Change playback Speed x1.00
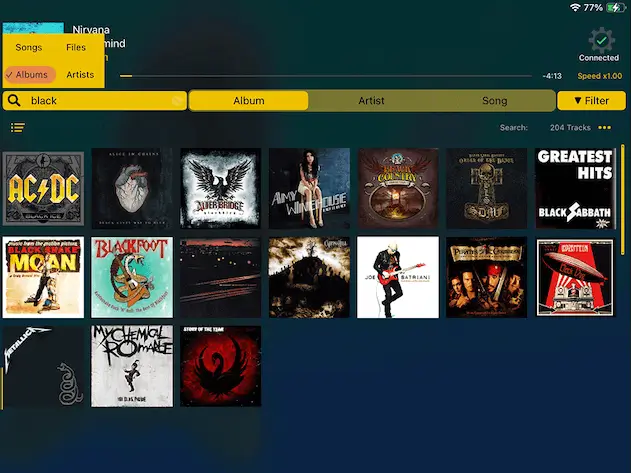Screen dimensions: 631x473 click(x=599, y=76)
